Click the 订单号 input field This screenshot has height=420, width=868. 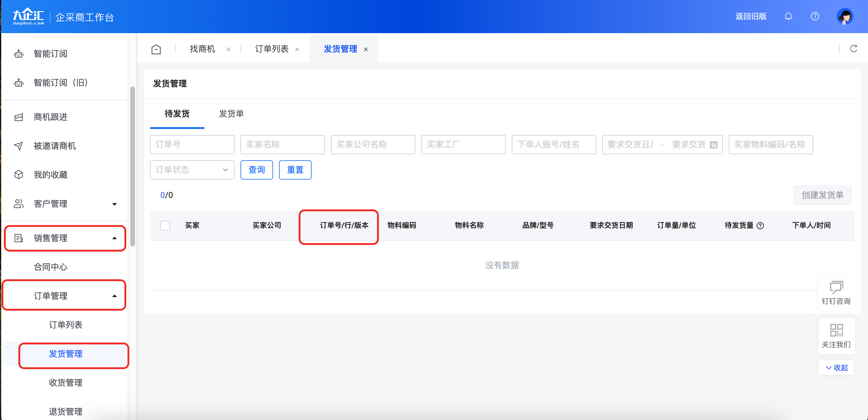192,145
